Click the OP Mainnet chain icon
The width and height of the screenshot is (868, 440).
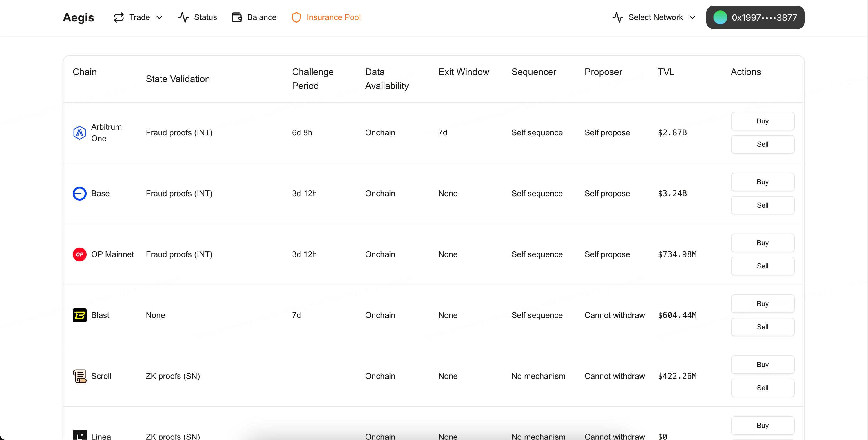(79, 254)
